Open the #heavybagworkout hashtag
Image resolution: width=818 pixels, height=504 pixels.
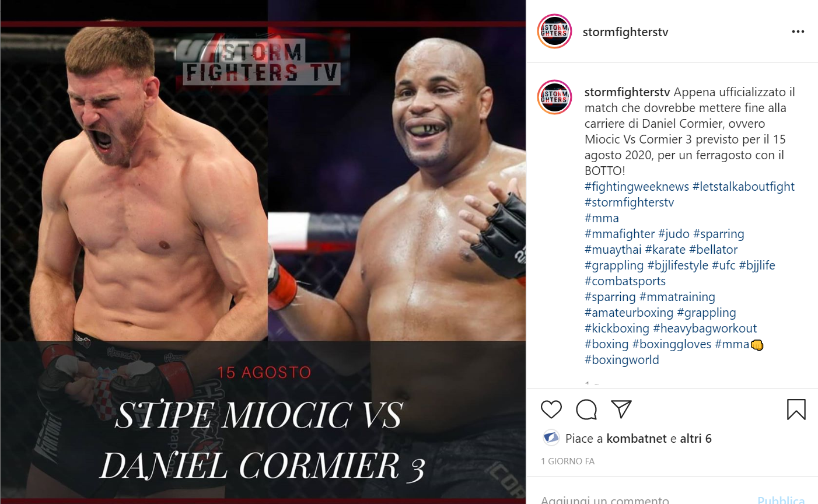[705, 328]
